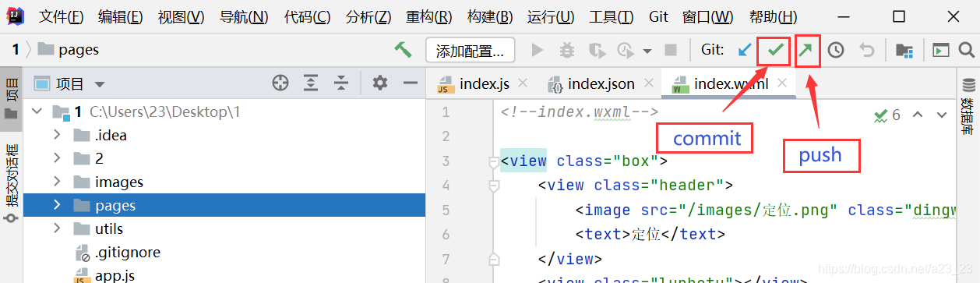This screenshot has width=980, height=283.
Task: Hide the project tool window
Action: click(x=410, y=83)
